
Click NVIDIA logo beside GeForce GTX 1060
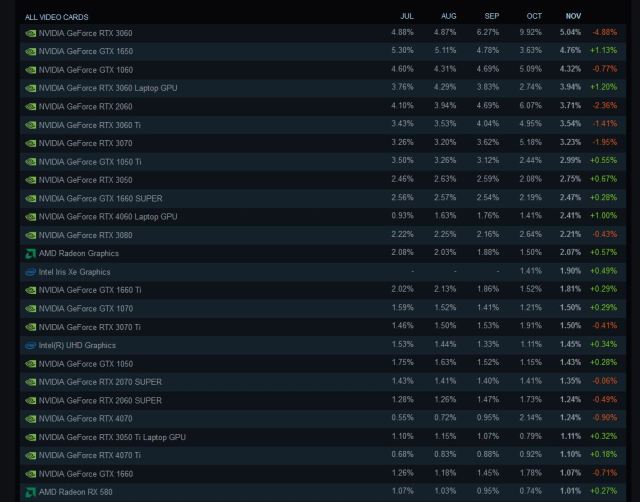[x=31, y=69]
